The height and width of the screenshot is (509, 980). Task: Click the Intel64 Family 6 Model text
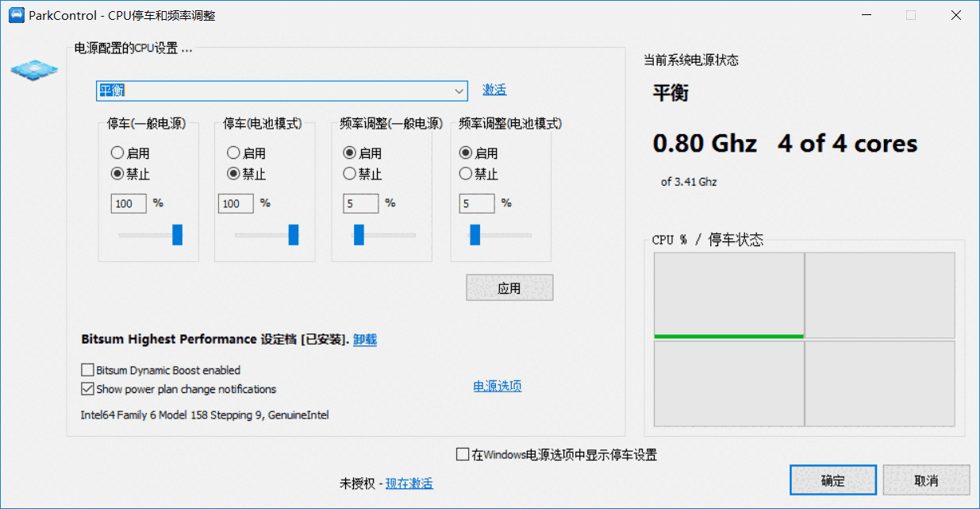tap(205, 415)
